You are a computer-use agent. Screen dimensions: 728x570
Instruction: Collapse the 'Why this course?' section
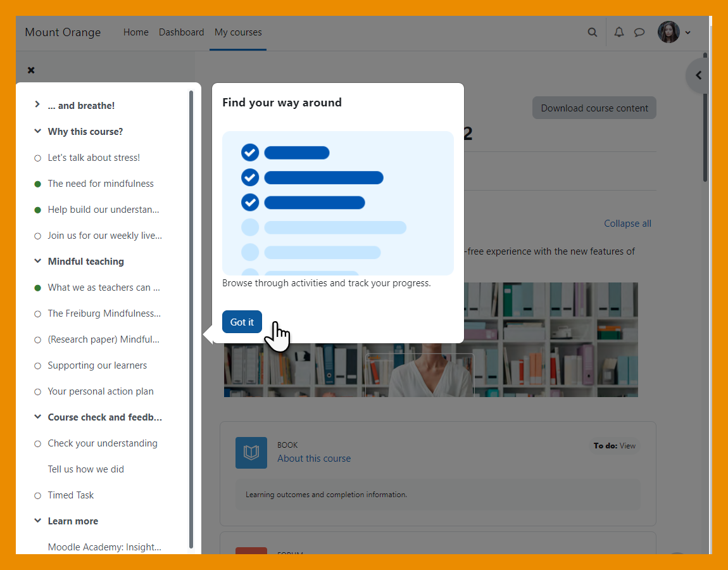pyautogui.click(x=37, y=132)
